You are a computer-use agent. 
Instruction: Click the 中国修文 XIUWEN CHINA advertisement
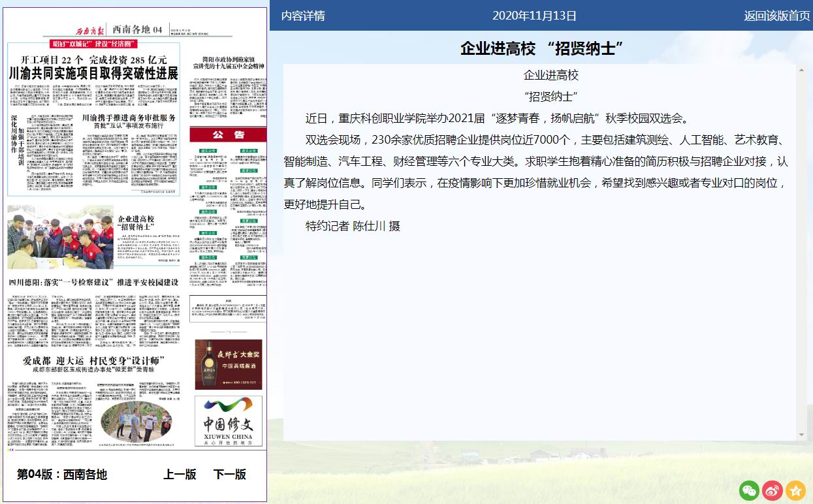tap(228, 421)
